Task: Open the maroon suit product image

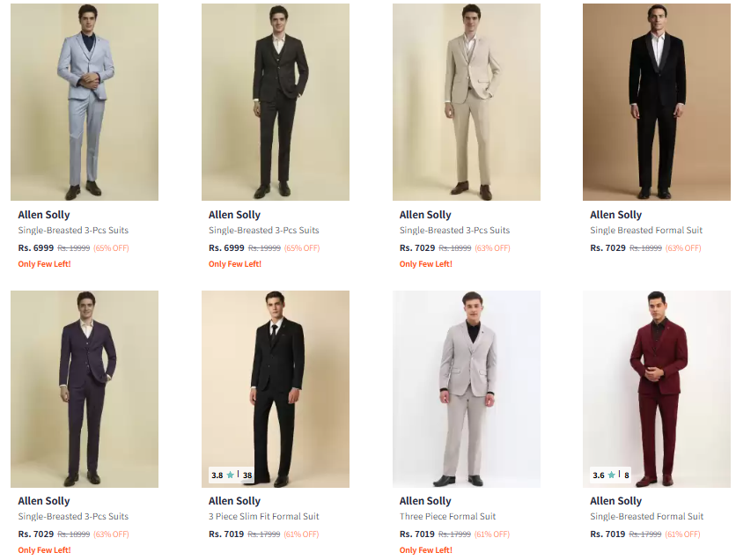Action: (657, 389)
